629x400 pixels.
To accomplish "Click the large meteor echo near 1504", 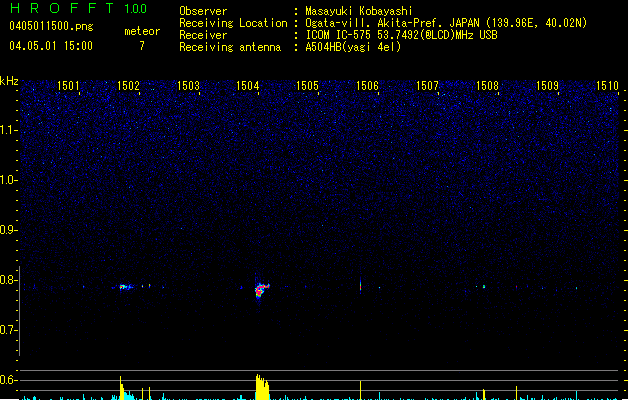I will click(262, 290).
